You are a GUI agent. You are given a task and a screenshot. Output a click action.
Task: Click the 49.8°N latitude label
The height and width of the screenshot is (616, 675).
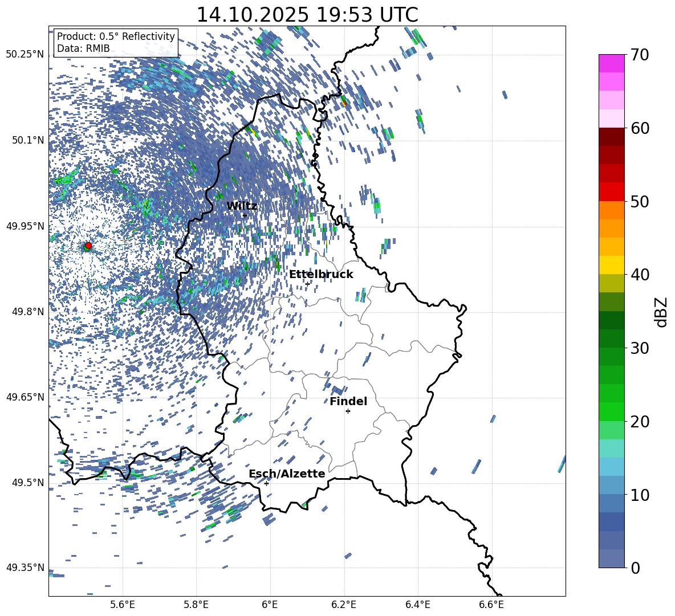pyautogui.click(x=28, y=312)
